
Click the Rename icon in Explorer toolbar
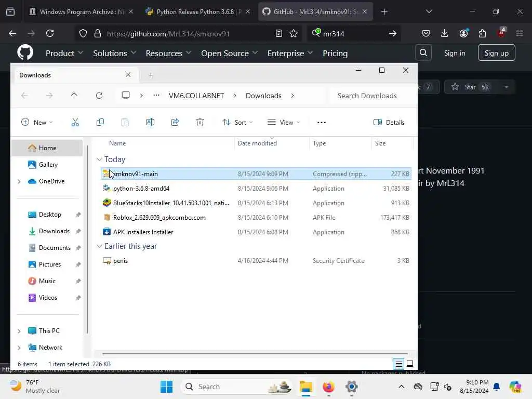[150, 122]
